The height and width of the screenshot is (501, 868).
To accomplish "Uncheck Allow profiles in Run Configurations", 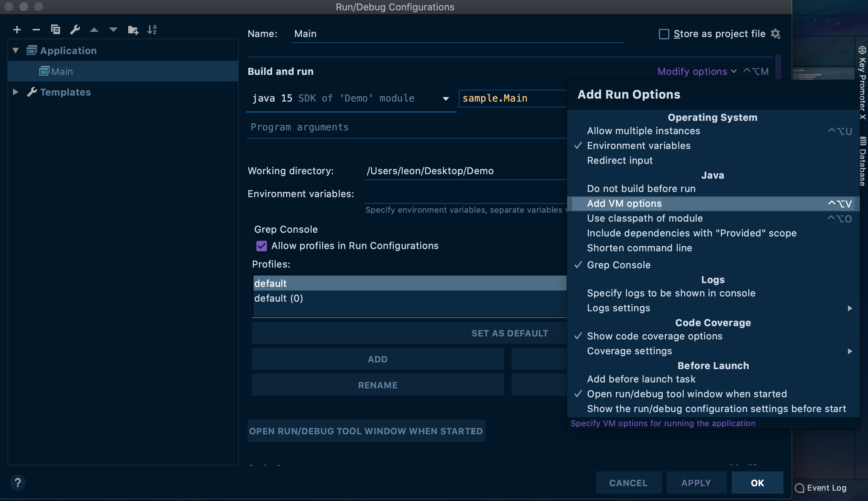I will 262,246.
